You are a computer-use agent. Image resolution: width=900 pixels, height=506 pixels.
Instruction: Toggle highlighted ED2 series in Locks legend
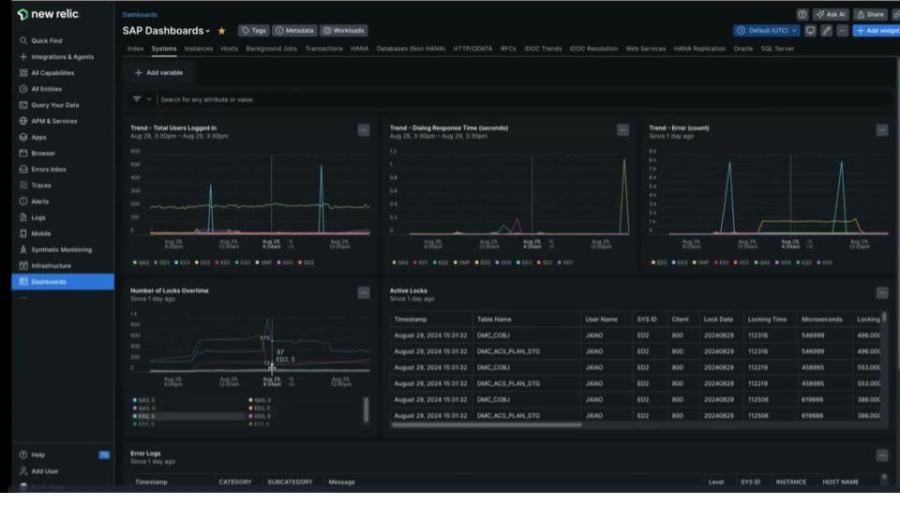pyautogui.click(x=145, y=416)
